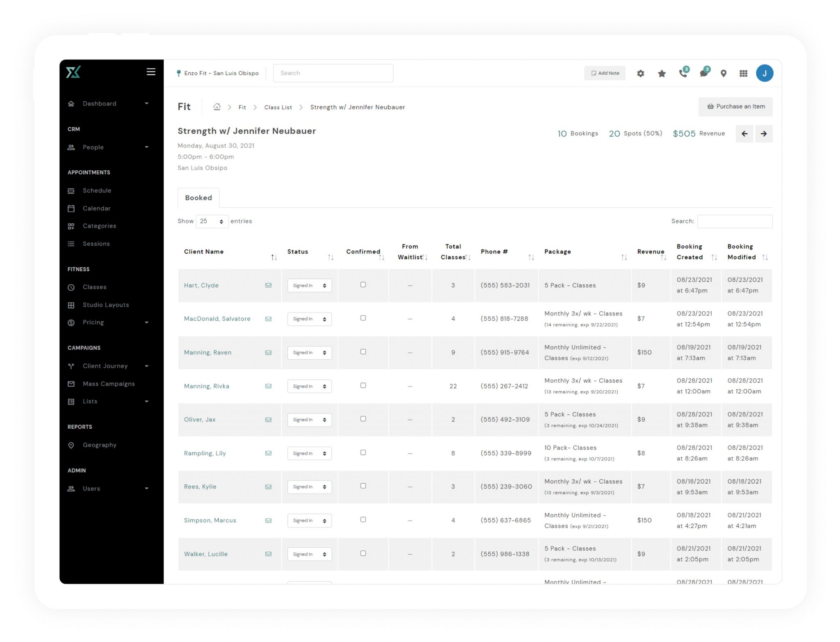Image resolution: width=840 pixels, height=642 pixels.
Task: Tick Confirmed checkbox for Raven Manning
Action: [363, 352]
